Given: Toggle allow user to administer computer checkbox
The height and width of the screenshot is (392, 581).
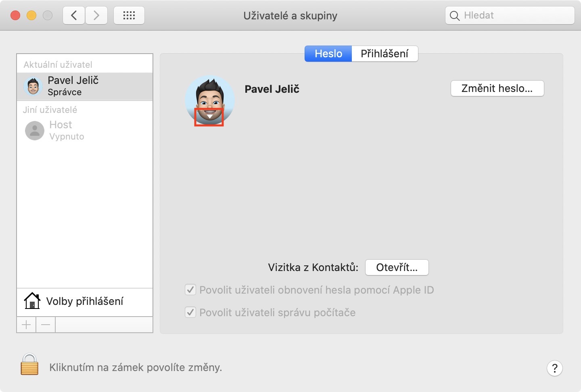Looking at the screenshot, I should coord(190,313).
